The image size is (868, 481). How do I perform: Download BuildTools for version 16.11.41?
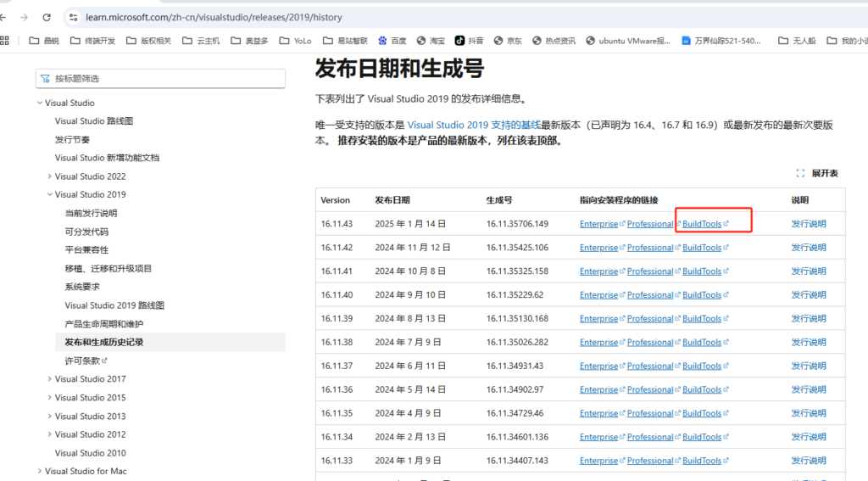point(702,271)
